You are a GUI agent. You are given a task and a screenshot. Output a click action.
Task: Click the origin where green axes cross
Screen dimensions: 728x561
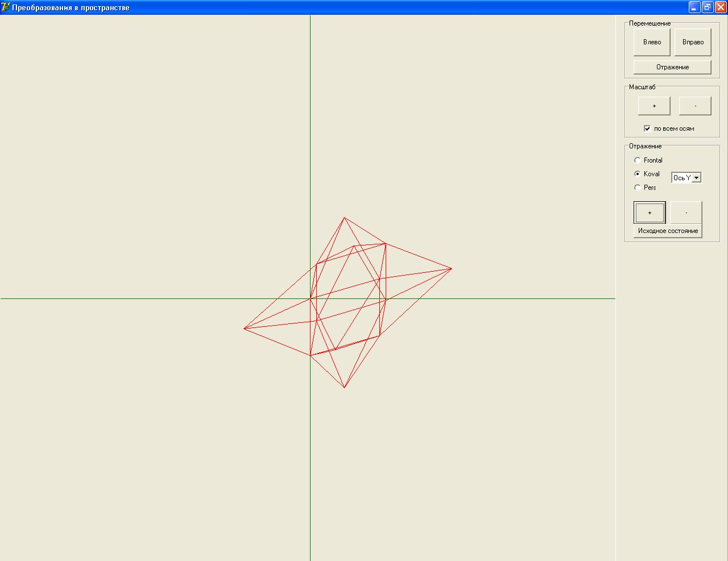pyautogui.click(x=310, y=298)
